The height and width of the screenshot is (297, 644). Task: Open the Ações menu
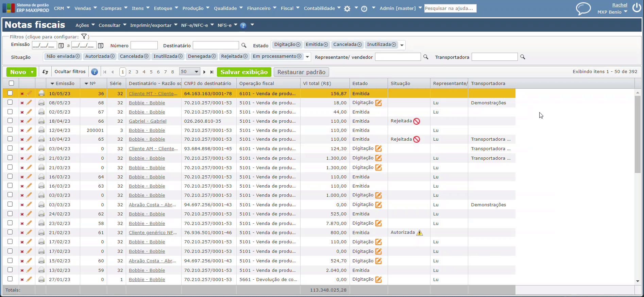pos(85,25)
